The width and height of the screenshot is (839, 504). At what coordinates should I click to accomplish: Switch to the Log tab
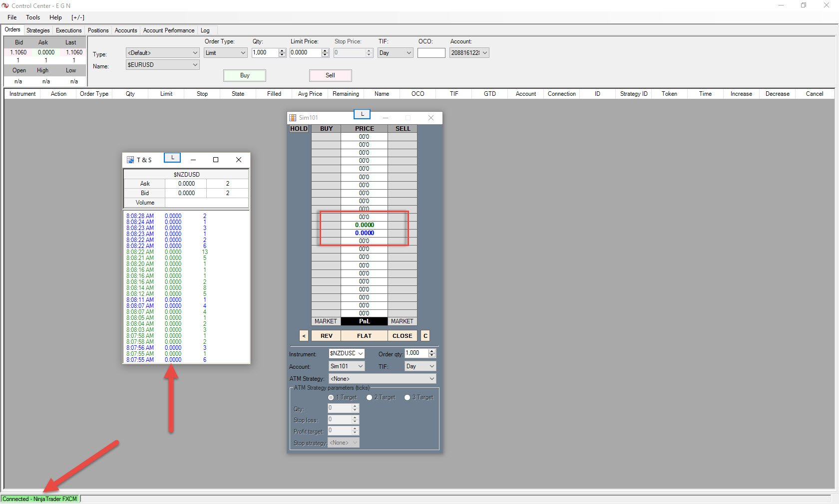205,30
